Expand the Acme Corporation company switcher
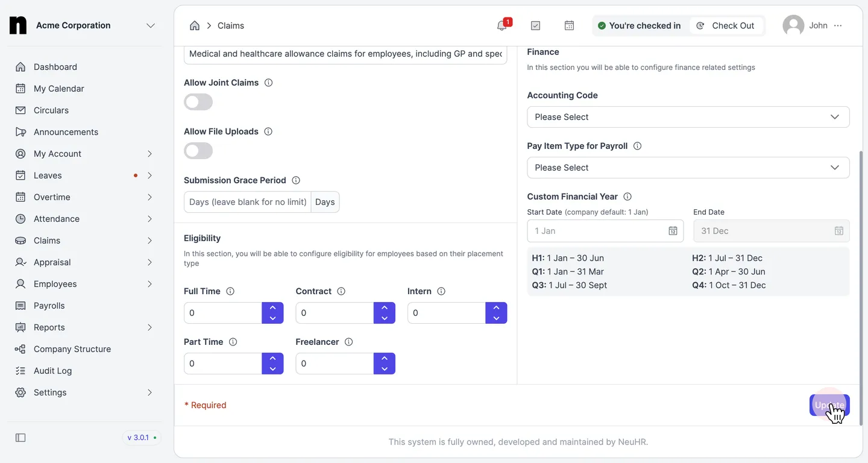This screenshot has height=463, width=868. (151, 25)
